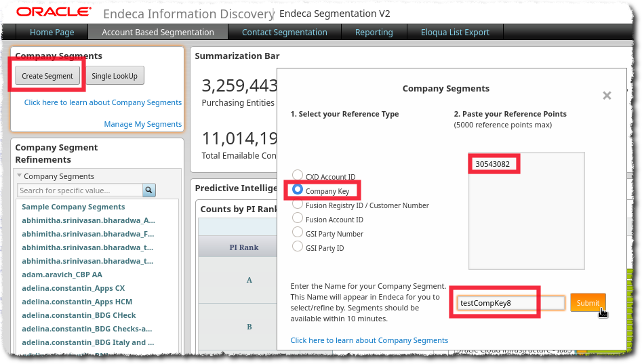642x364 pixels.
Task: Select adelina.constantin_BDG CHeck segment
Action: click(79, 315)
